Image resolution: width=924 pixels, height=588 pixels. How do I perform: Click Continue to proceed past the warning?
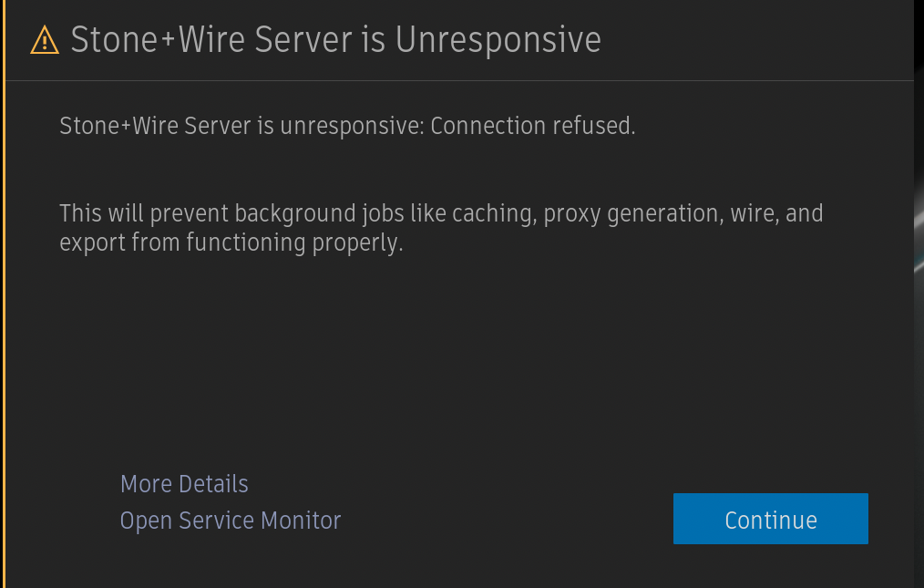(770, 520)
